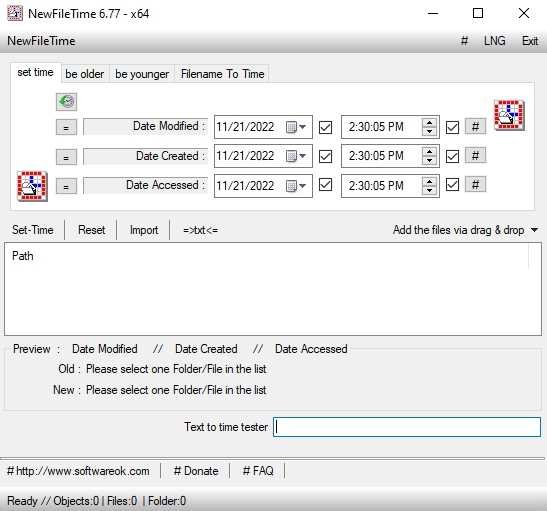Viewport: 547px width, 511px height.
Task: Click the Path column header
Action: click(23, 256)
